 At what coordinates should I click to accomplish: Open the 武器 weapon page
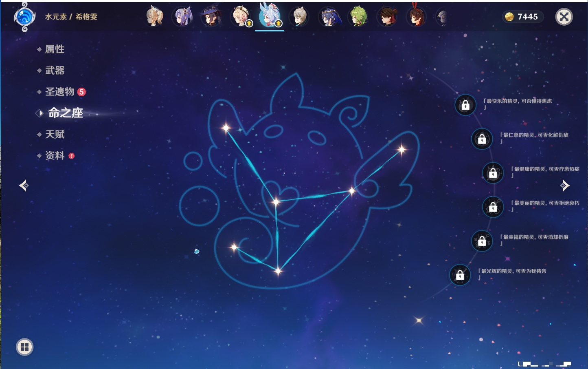click(x=55, y=71)
